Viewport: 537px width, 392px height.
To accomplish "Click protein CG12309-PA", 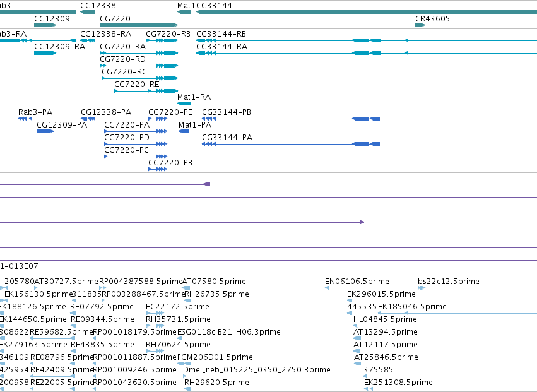I will click(x=62, y=125).
